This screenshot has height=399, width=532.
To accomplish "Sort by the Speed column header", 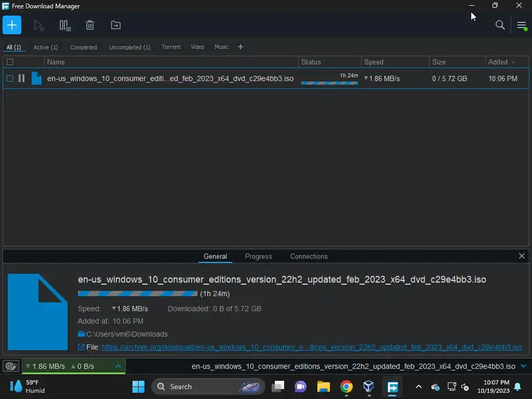I will pyautogui.click(x=395, y=62).
